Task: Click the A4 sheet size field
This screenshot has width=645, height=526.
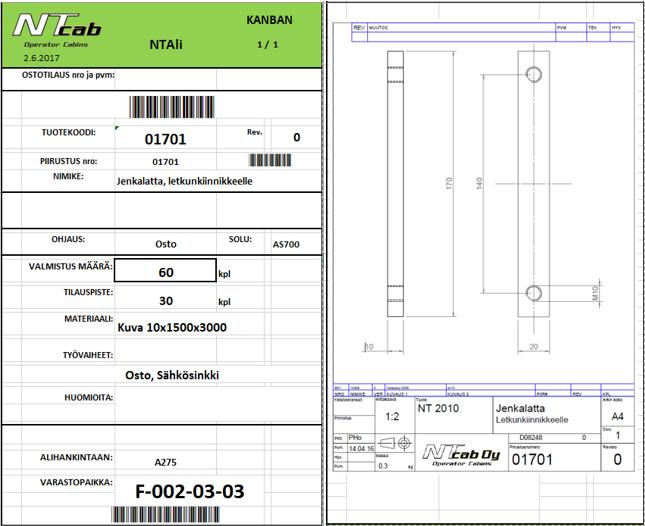Action: click(x=617, y=417)
